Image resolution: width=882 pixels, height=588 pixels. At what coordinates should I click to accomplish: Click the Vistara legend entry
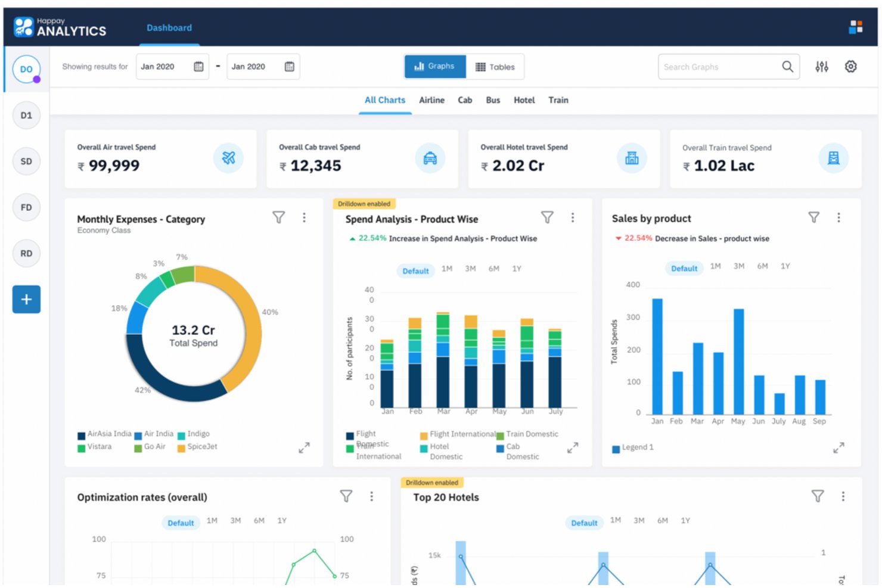95,447
